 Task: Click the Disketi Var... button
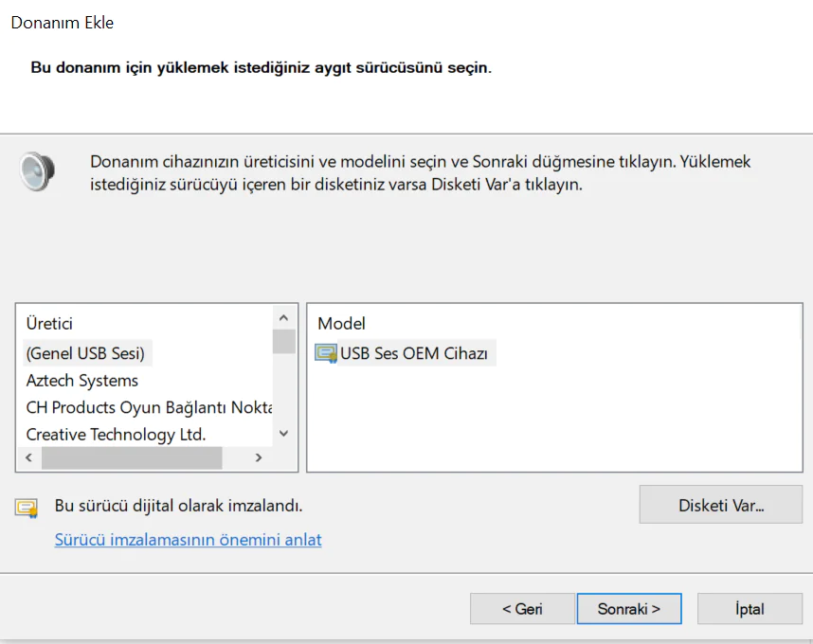tap(720, 505)
